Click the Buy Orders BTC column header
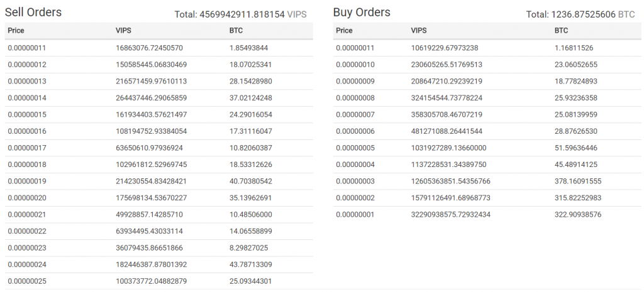 [560, 30]
